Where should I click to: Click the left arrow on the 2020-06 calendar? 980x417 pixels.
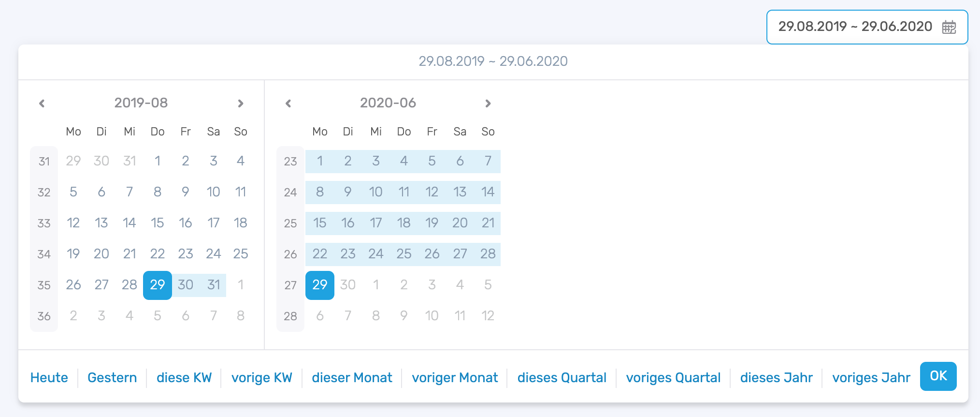pos(288,103)
